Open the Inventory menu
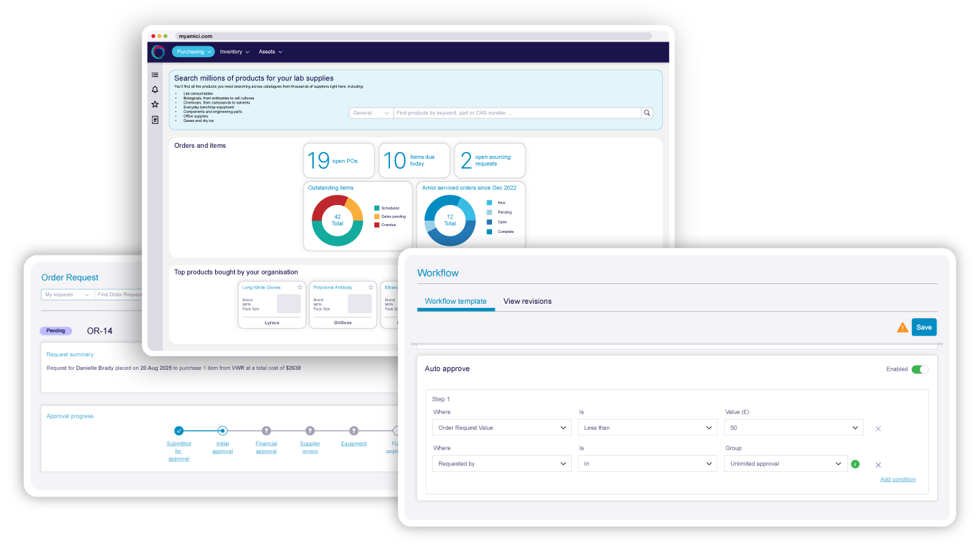Image resolution: width=980 pixels, height=551 pixels. click(x=235, y=52)
